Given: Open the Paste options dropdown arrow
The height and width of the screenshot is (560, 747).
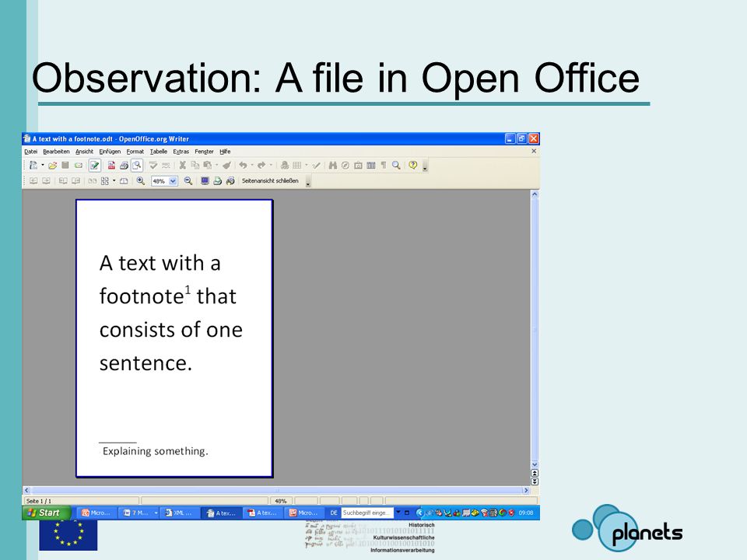Looking at the screenshot, I should [x=217, y=165].
